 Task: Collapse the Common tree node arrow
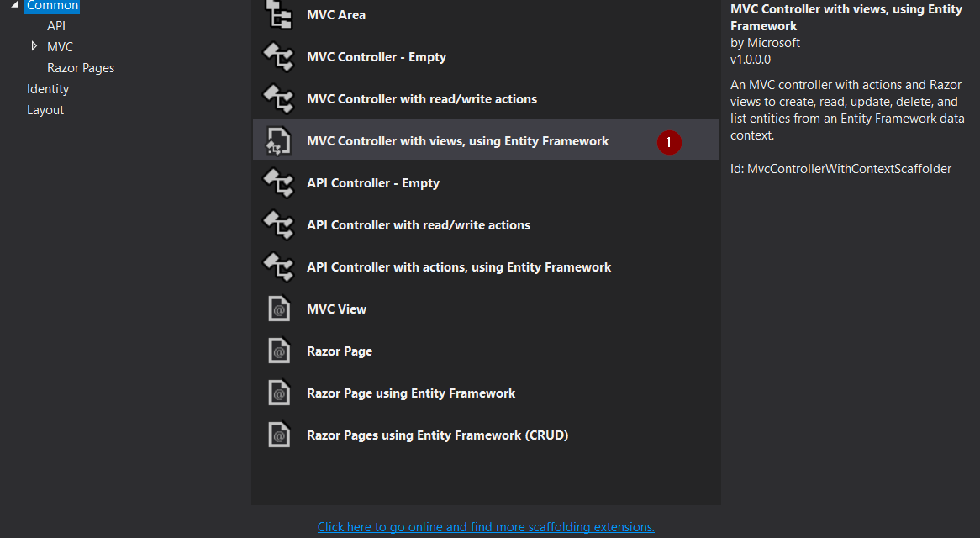point(14,5)
